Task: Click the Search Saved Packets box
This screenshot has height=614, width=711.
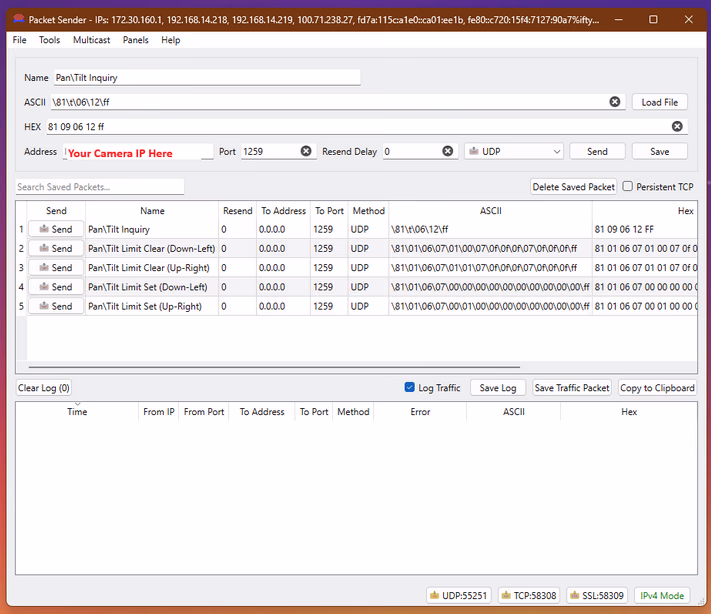Action: (100, 187)
